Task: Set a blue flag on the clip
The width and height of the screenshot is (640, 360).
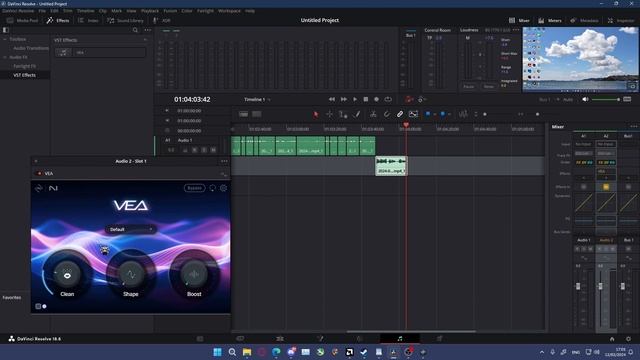Action: 427,114
